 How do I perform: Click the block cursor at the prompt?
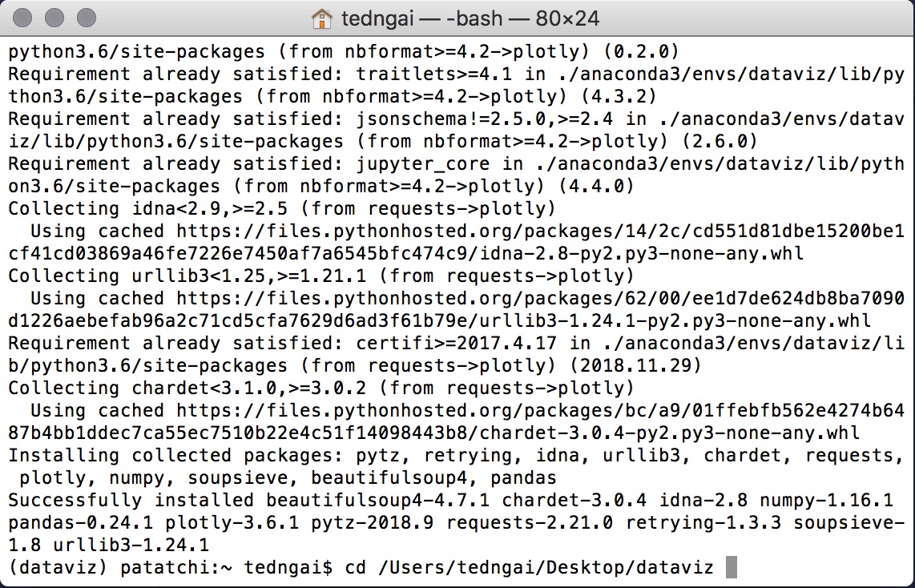(730, 568)
